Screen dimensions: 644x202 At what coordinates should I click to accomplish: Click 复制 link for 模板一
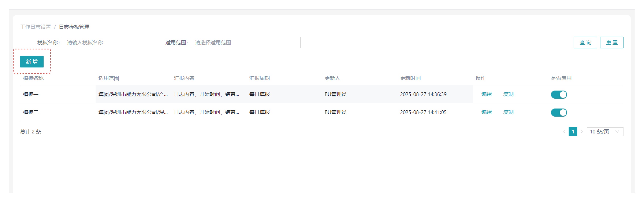[508, 94]
